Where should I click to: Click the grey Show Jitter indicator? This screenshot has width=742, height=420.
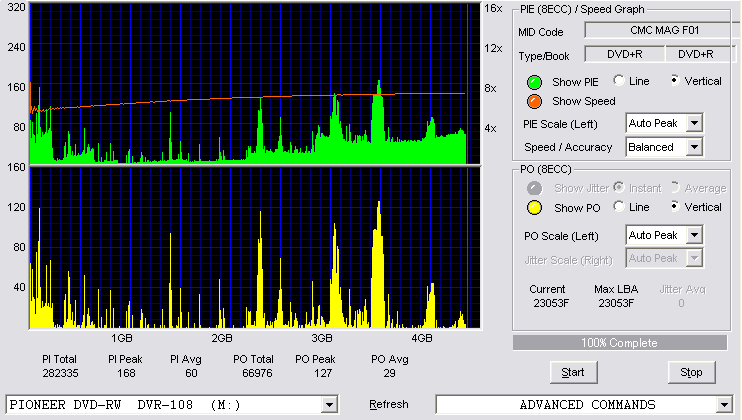point(534,188)
